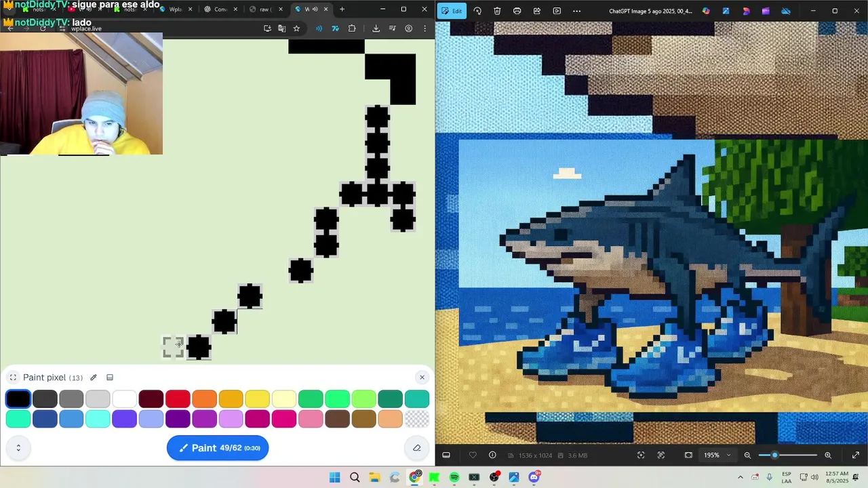868x488 pixels.
Task: Click the selection frame icon beside Paint pixel
Action: pos(13,378)
